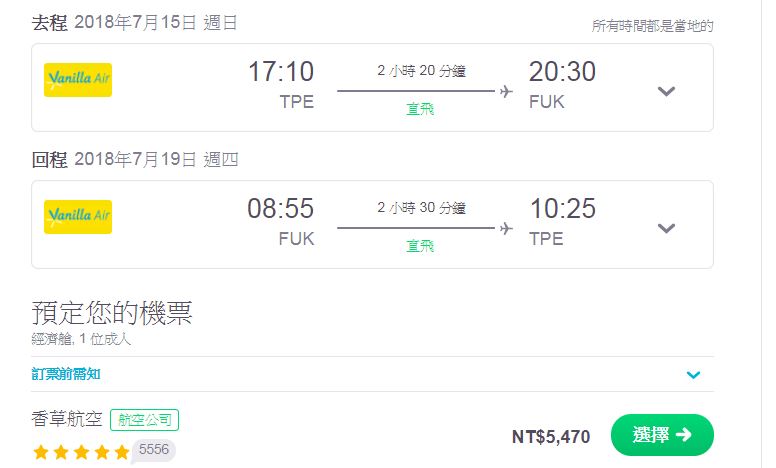Click the return 直飛 label
The image size is (776, 468).
tap(420, 246)
